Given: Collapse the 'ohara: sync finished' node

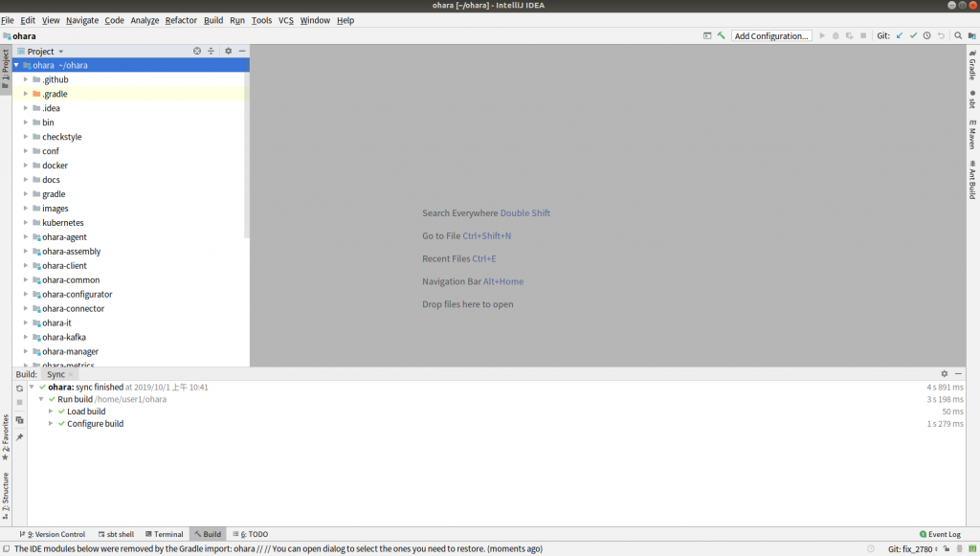Looking at the screenshot, I should [x=32, y=388].
